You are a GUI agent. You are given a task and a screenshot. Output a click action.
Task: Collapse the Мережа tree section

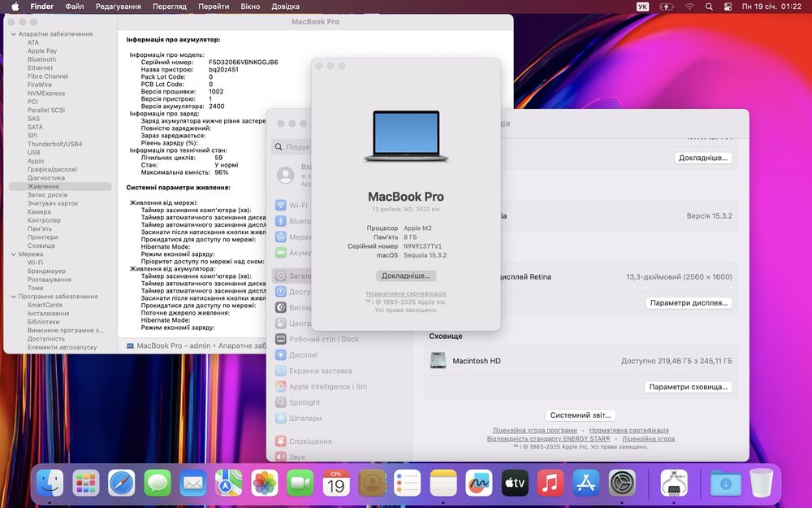14,254
